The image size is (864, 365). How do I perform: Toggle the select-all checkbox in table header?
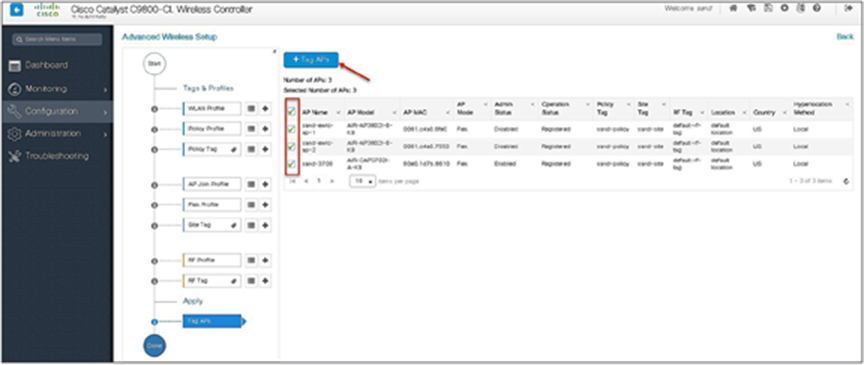tap(291, 111)
